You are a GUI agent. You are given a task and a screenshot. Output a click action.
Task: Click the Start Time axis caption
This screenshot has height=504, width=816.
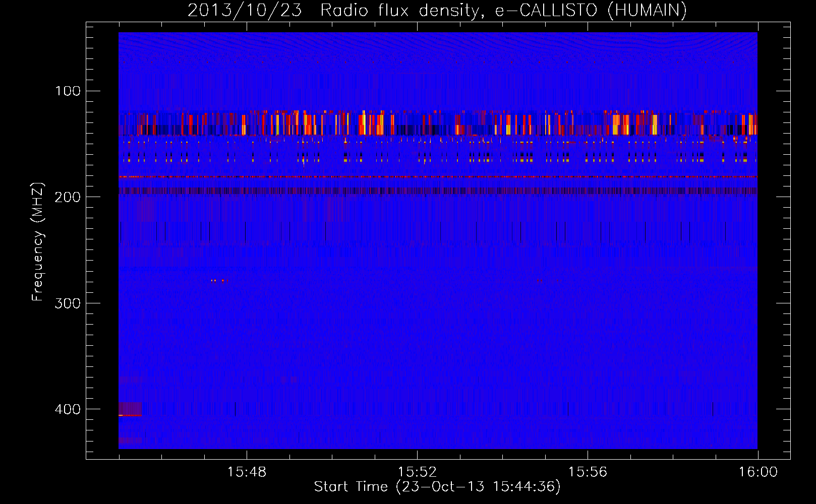[x=437, y=486]
